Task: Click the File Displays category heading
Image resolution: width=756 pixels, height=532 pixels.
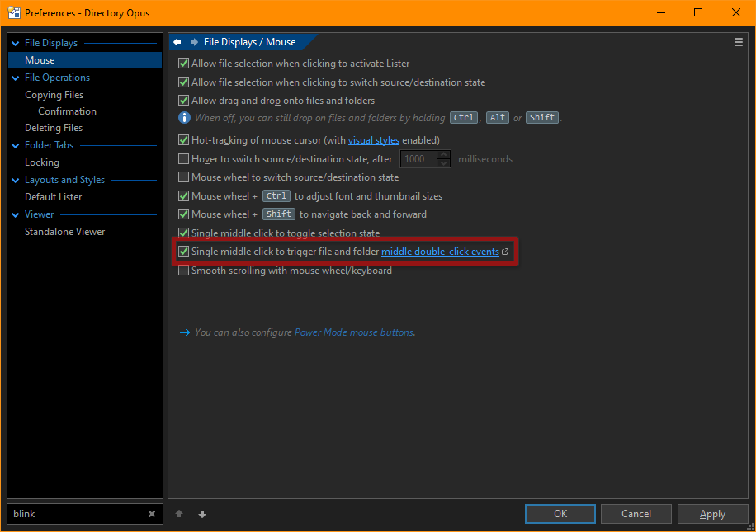Action: [x=51, y=43]
